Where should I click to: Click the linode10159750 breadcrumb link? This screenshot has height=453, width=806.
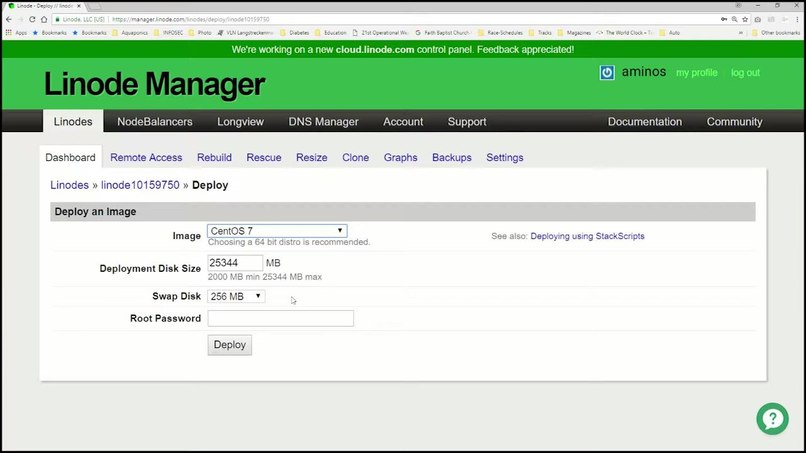(x=140, y=185)
